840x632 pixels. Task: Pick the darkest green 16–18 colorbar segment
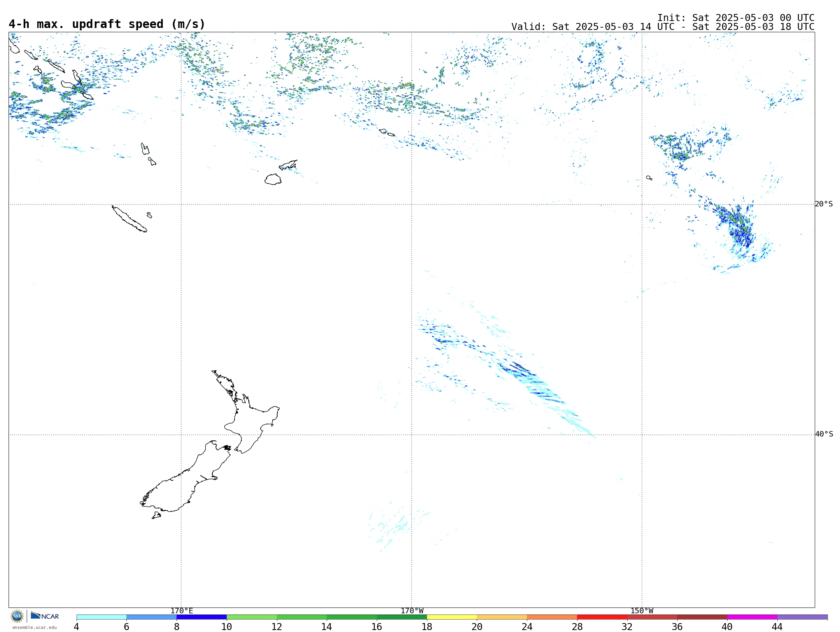[402, 617]
